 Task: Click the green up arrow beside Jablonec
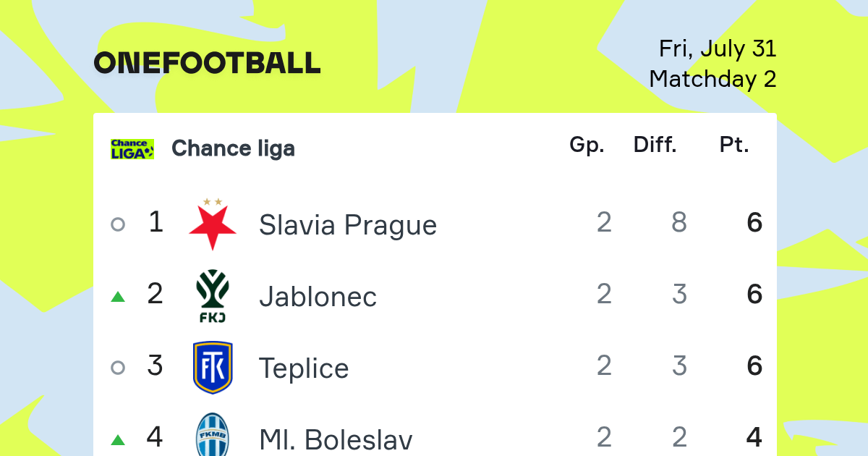118,296
